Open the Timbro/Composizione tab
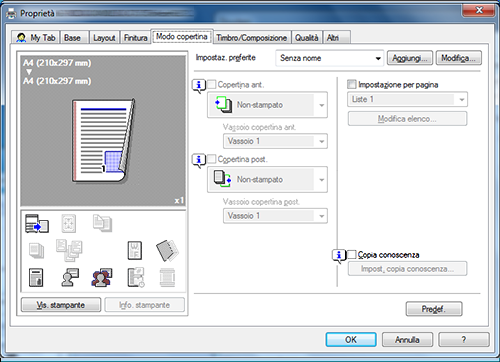 252,38
